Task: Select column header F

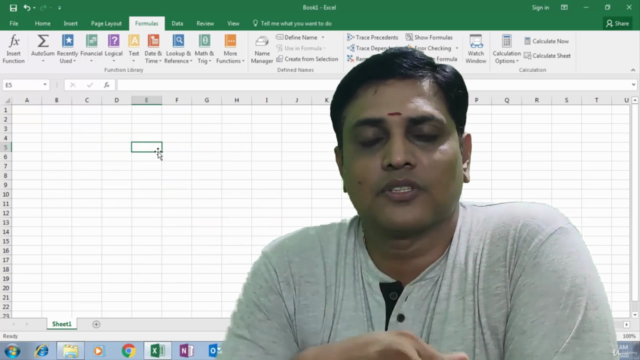Action: 177,100
